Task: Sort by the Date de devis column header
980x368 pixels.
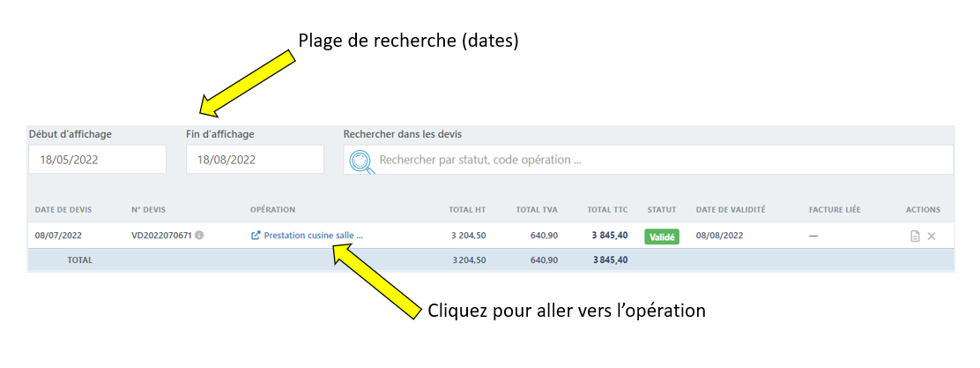Action: click(x=63, y=210)
